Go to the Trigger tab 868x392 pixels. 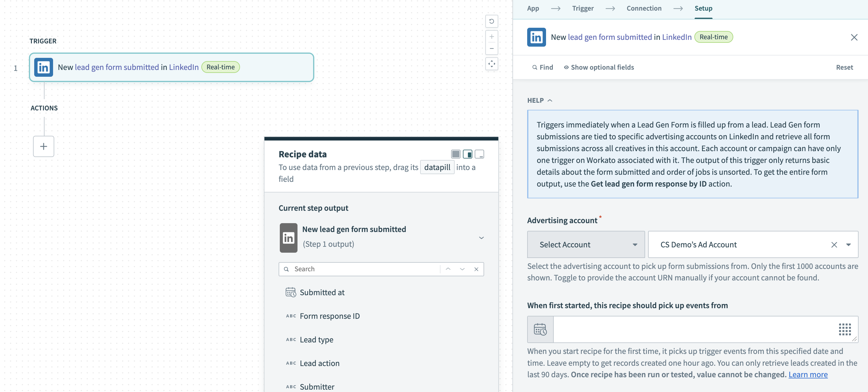pos(583,9)
